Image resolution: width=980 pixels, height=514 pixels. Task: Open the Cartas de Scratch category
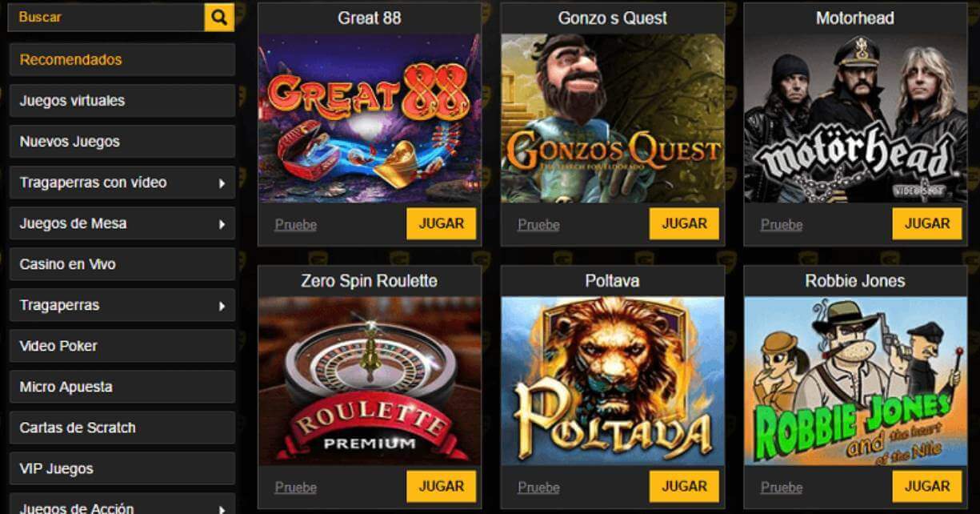(122, 428)
